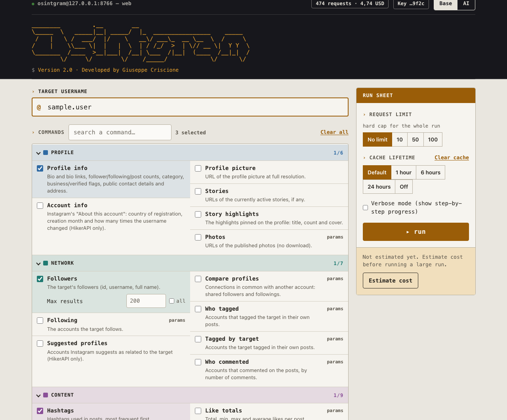Set cache lifetime to 1 hour
The height and width of the screenshot is (420, 507).
coord(404,172)
